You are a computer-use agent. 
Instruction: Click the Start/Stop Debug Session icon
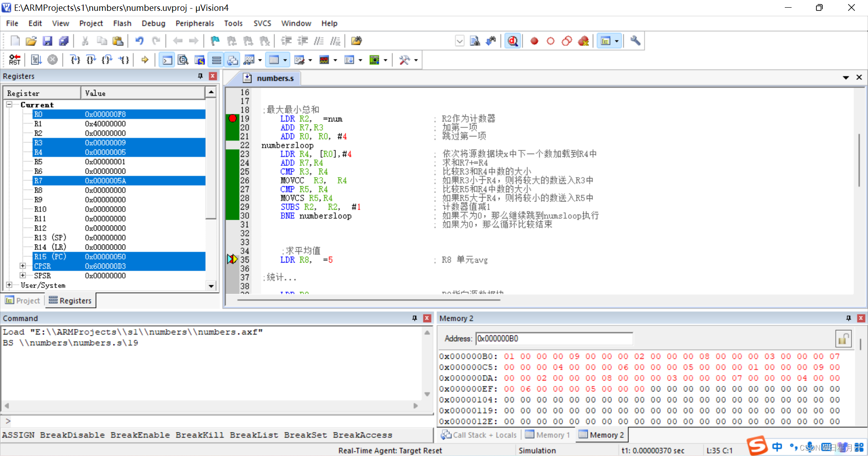[x=512, y=41]
